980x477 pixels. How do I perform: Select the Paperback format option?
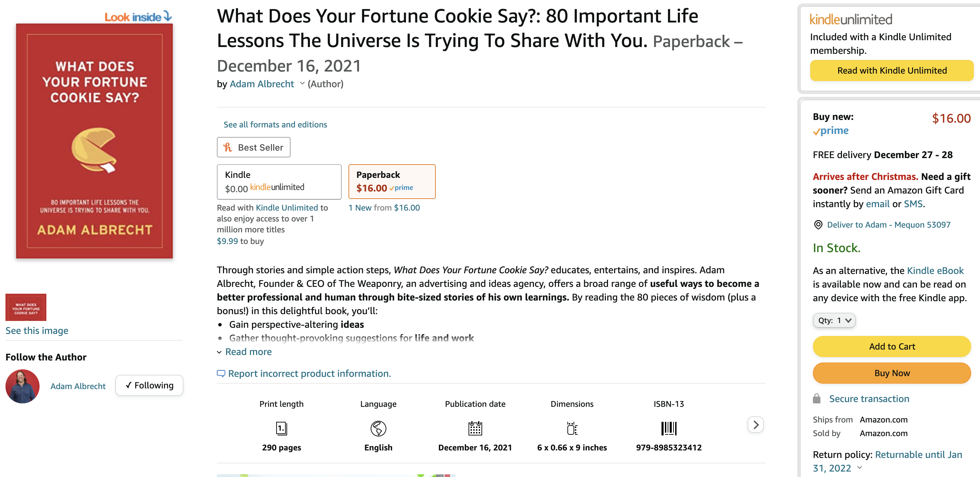coord(392,182)
